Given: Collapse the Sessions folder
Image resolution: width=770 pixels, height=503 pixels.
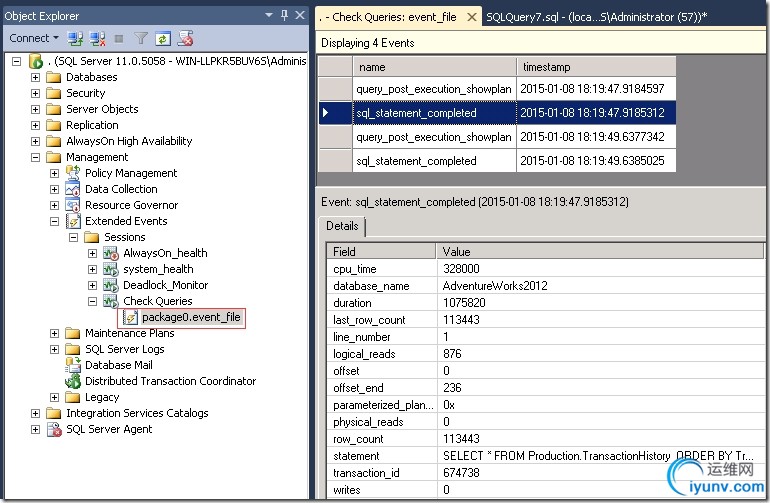Looking at the screenshot, I should [74, 237].
